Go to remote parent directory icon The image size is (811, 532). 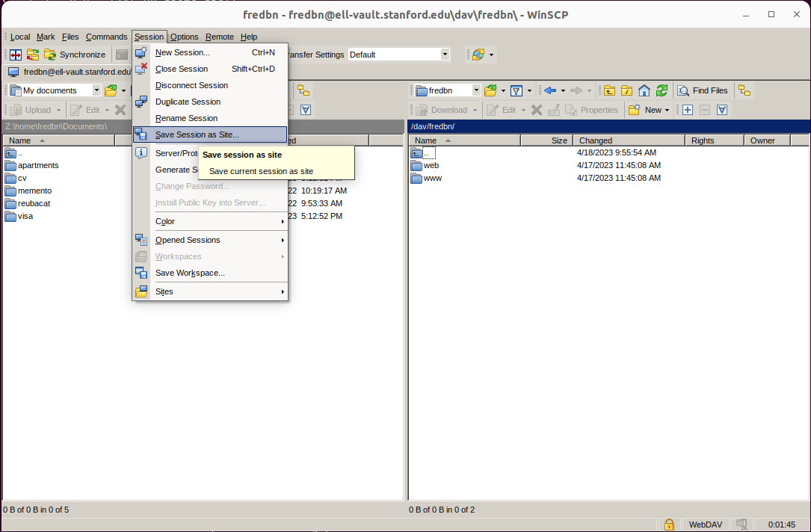(609, 90)
